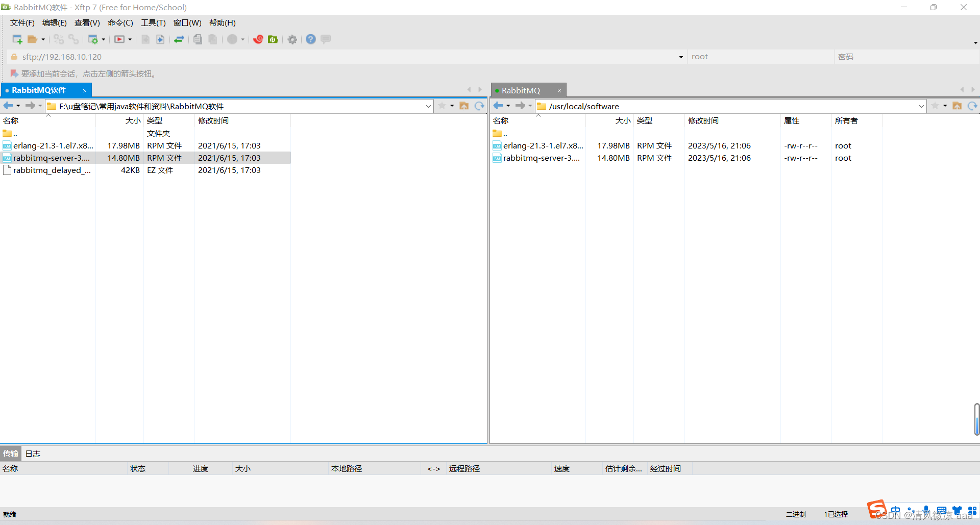980x525 pixels.
Task: Expand the remote /usr/local/software path dropdown
Action: coord(921,106)
